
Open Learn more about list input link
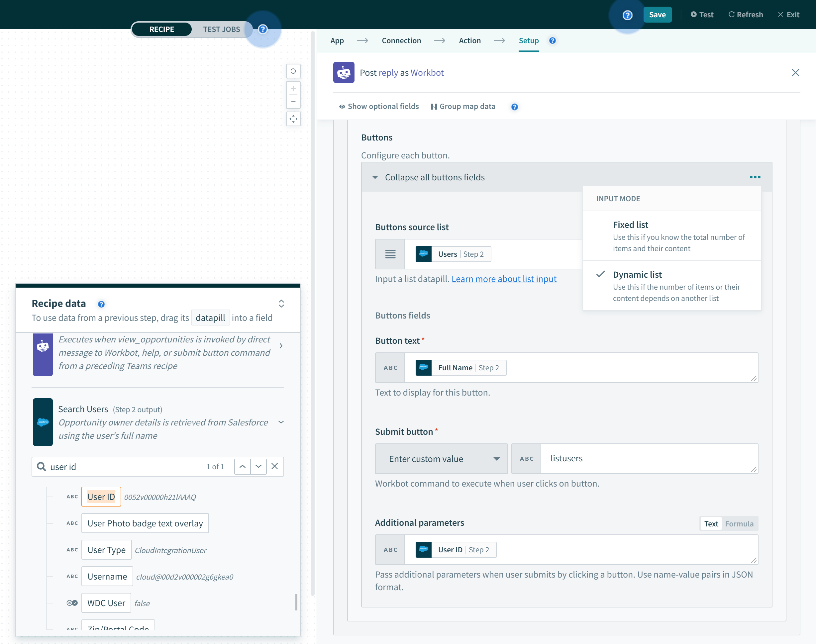coord(504,279)
